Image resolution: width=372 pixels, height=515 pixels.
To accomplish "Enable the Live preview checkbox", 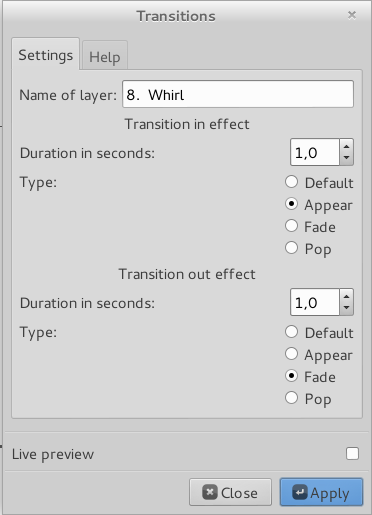I will [352, 454].
